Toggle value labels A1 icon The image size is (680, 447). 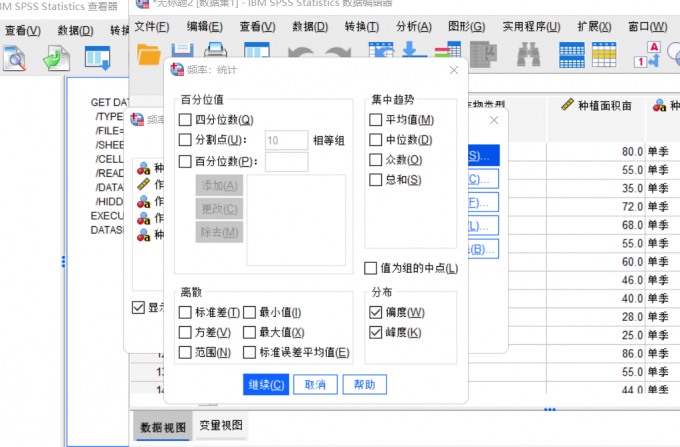(647, 55)
